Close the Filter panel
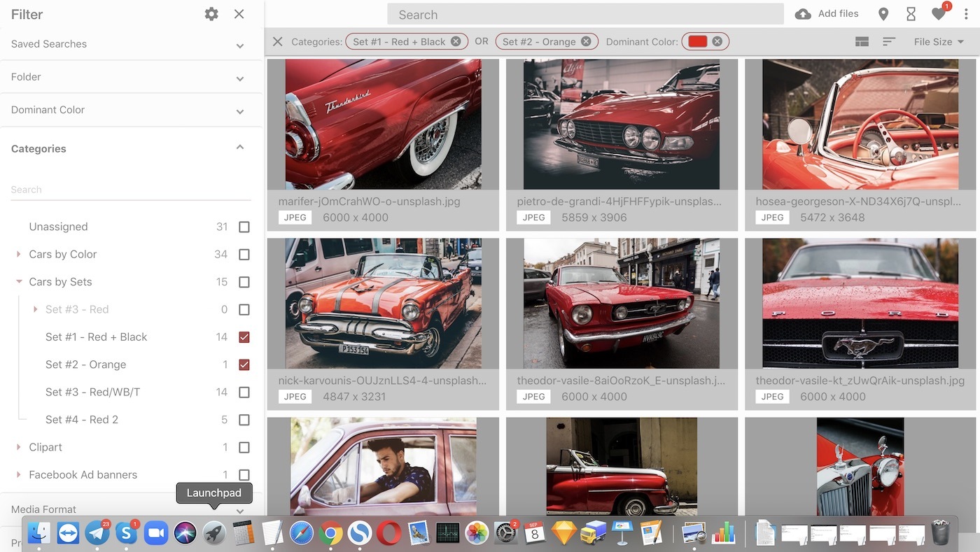980x552 pixels. pyautogui.click(x=239, y=14)
